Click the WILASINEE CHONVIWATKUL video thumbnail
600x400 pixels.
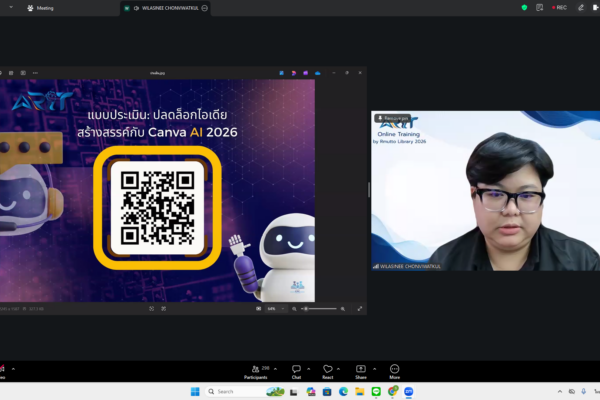[x=485, y=191]
